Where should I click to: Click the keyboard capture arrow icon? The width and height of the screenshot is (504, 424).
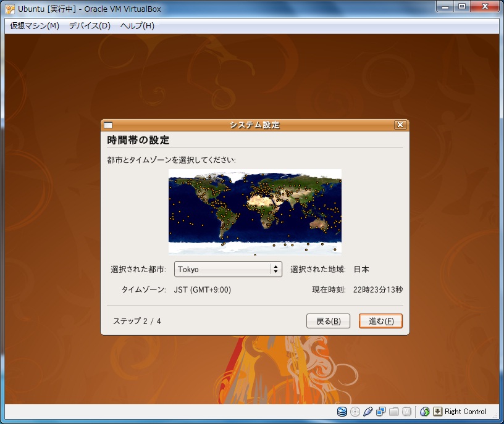coord(437,412)
